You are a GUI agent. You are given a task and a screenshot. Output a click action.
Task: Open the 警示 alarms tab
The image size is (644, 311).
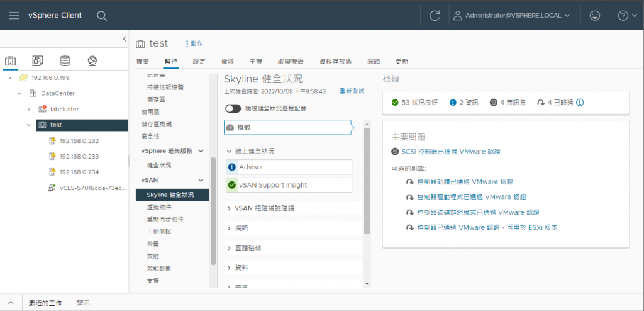click(x=84, y=303)
